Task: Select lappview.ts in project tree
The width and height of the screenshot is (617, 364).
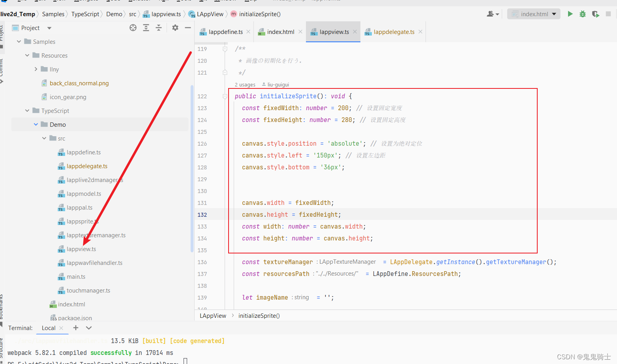Action: (x=81, y=249)
